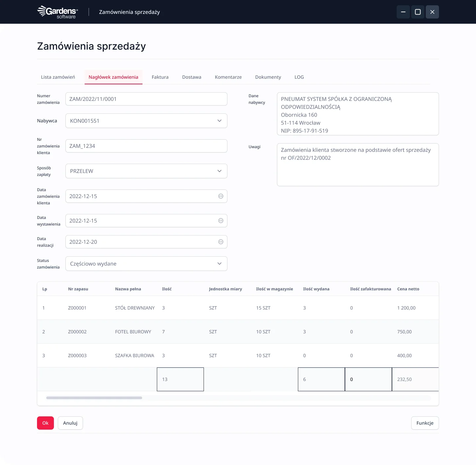Screen dimensions: 476x465
Task: Click the Gardens software logo
Action: pyautogui.click(x=58, y=12)
